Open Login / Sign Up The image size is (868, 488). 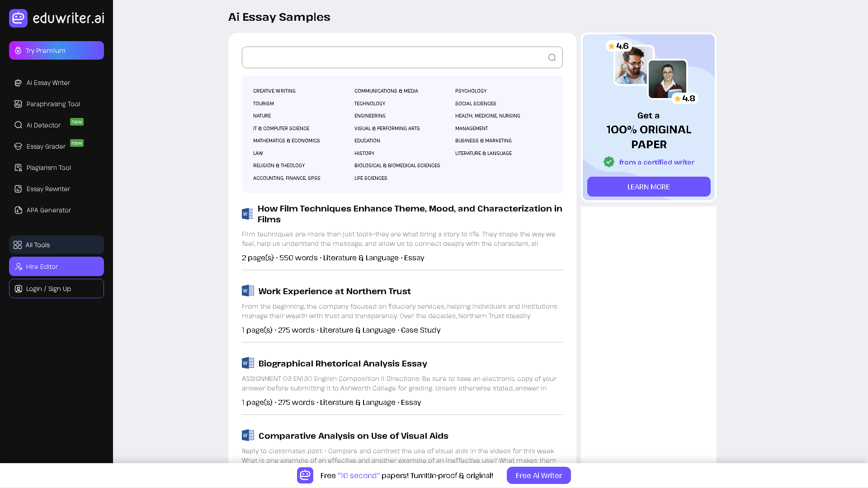point(56,288)
